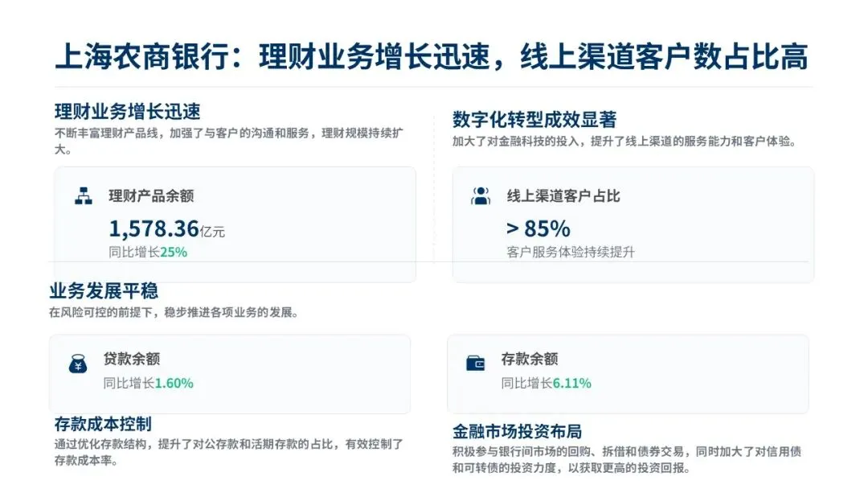Click the 线上渠道客户占比 card label
This screenshot has width=868, height=489.
point(563,195)
